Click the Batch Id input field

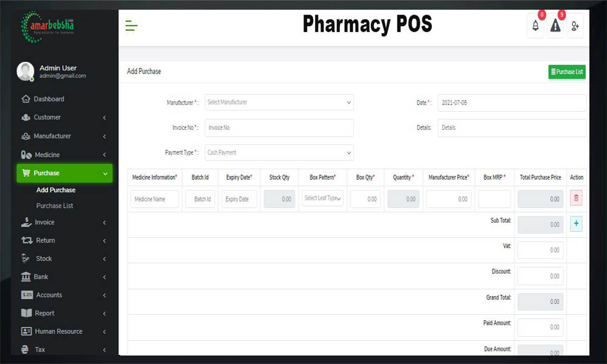(x=200, y=199)
